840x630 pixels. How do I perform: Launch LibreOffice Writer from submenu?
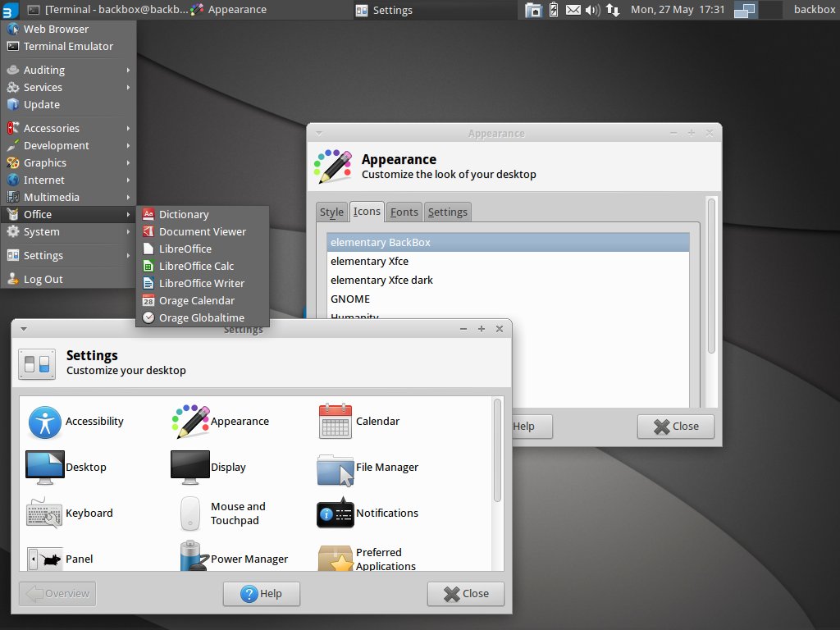(x=203, y=283)
